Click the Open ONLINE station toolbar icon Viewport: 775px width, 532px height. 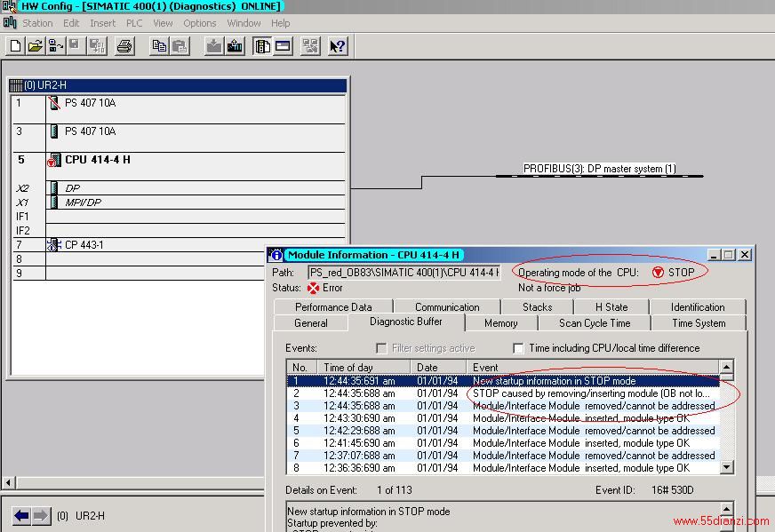pyautogui.click(x=55, y=46)
